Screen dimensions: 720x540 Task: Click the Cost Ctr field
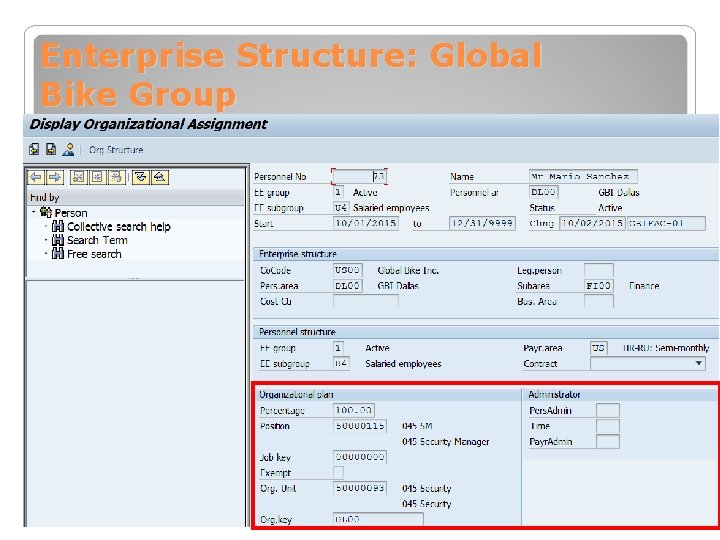[x=366, y=301]
